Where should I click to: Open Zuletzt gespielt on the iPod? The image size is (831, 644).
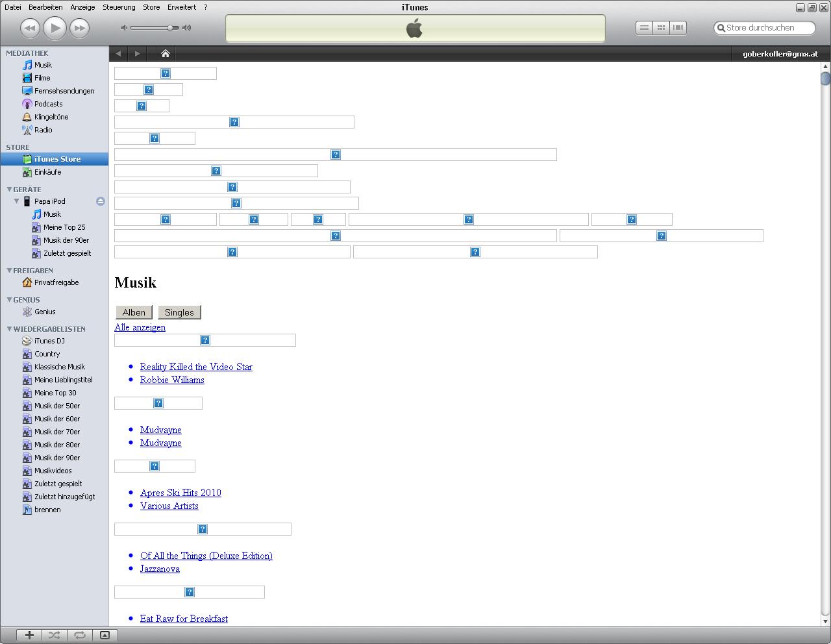(x=67, y=253)
